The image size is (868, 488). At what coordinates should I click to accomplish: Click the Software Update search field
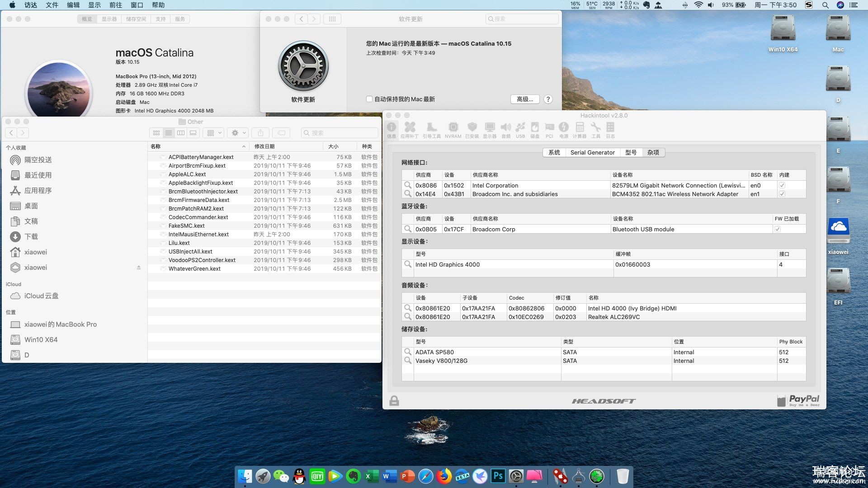click(522, 19)
